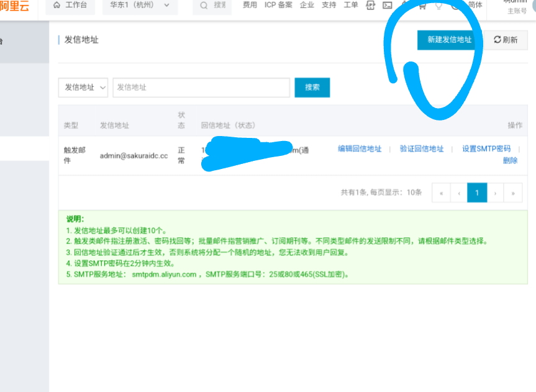Screen dimensions: 536x392
Task: Open the 设置SMTP密码 link
Action: pos(487,148)
